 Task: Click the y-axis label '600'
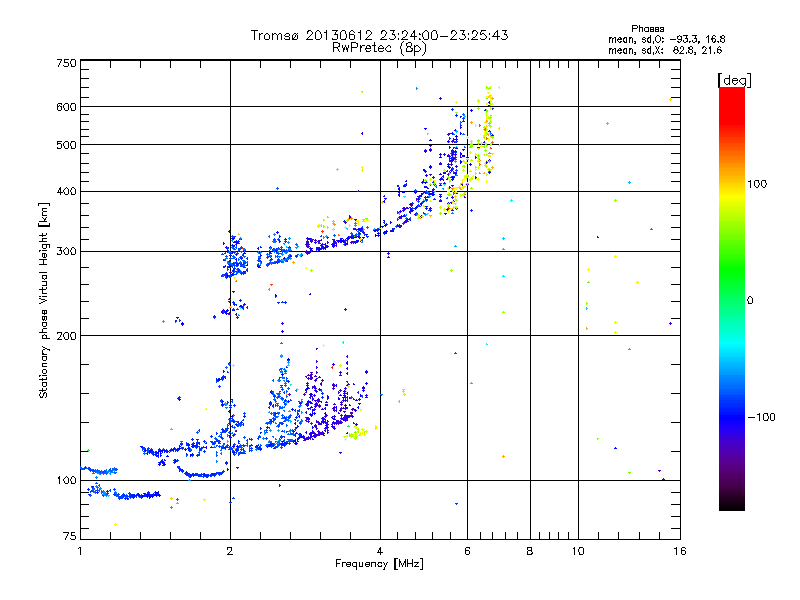pyautogui.click(x=66, y=107)
